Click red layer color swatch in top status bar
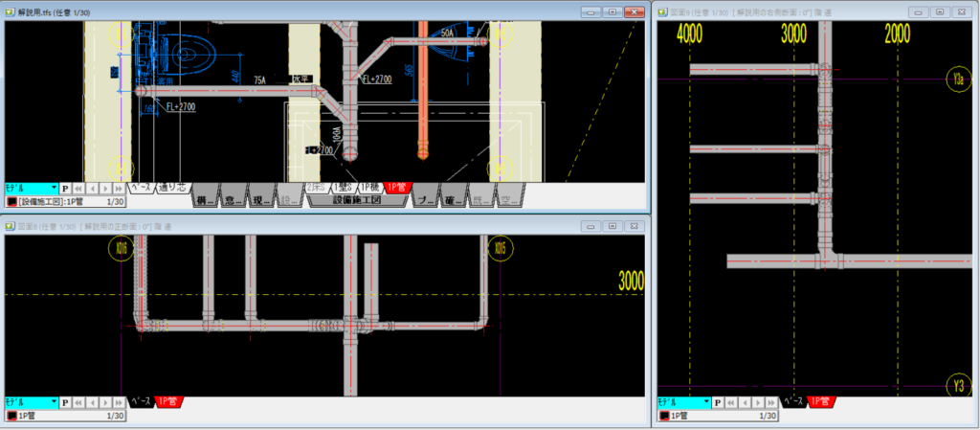Screen dimensions: 980x430 click(x=11, y=202)
